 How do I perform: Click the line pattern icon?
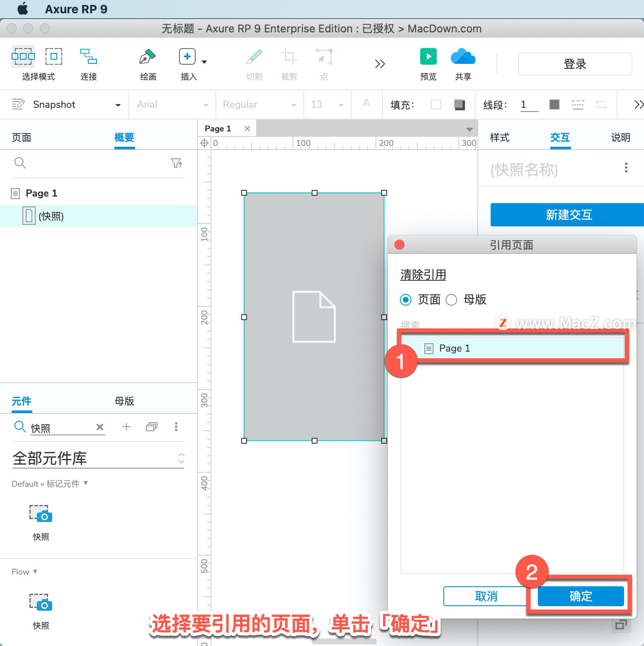pos(578,104)
